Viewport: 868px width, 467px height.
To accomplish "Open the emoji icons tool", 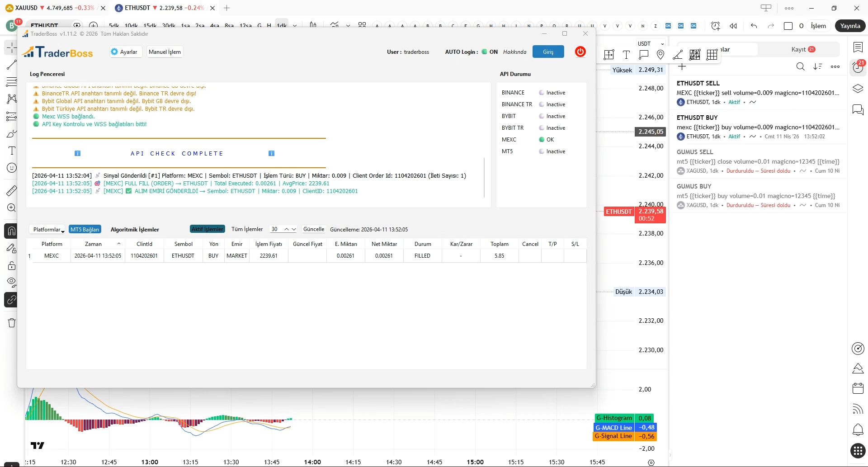I will (11, 168).
